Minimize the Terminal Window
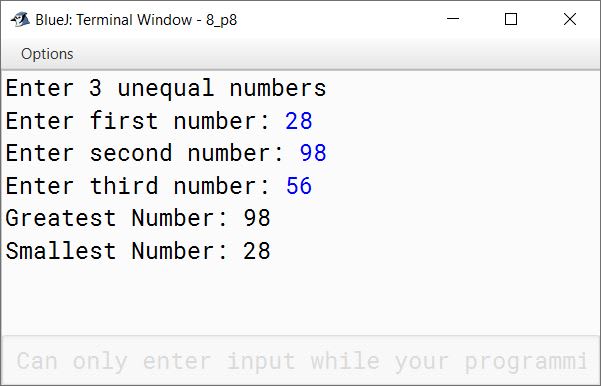 (x=453, y=19)
